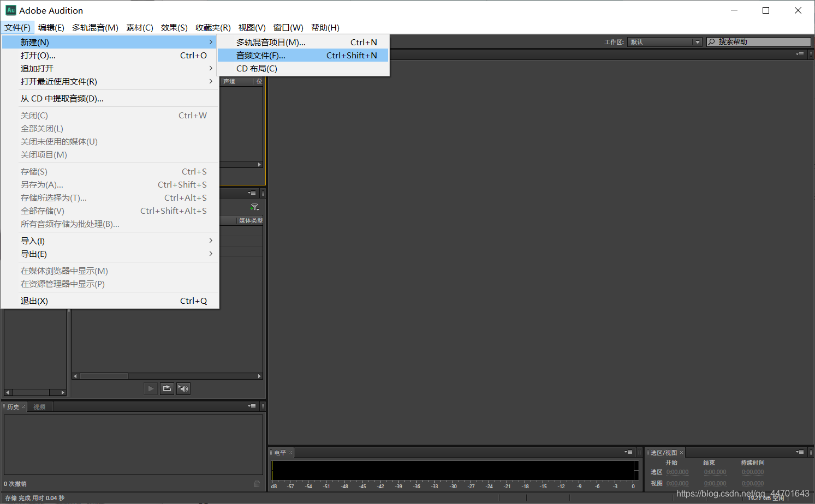Open the 窗口(W) menu
This screenshot has width=815, height=504.
(288, 28)
